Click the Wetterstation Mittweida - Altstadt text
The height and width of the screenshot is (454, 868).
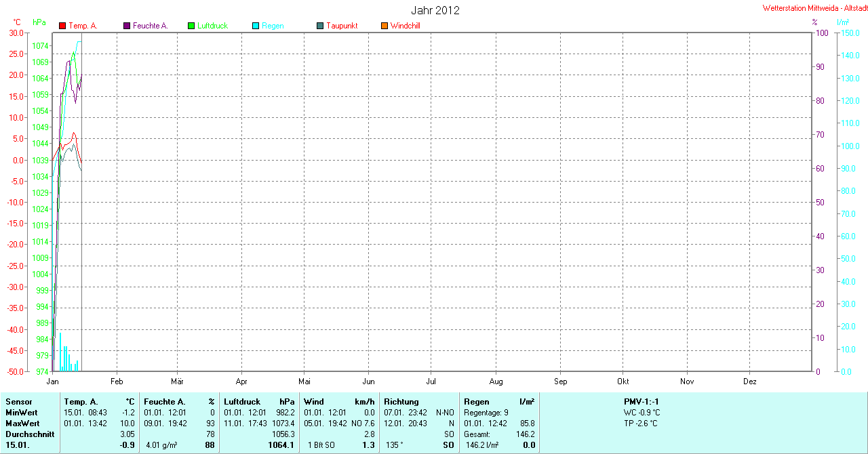[814, 8]
